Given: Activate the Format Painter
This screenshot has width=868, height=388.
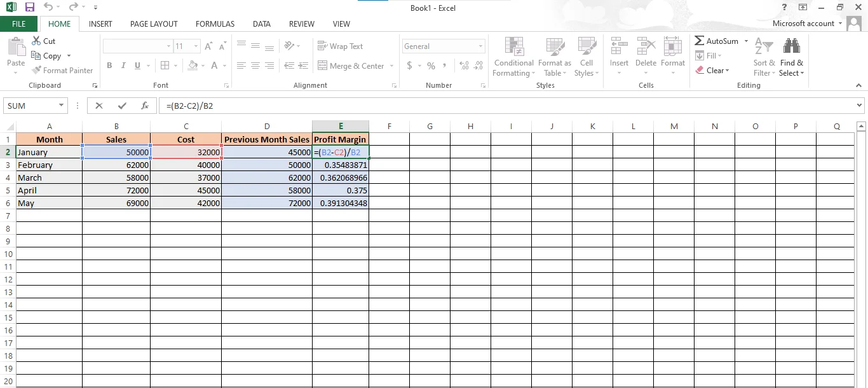Looking at the screenshot, I should pos(62,71).
